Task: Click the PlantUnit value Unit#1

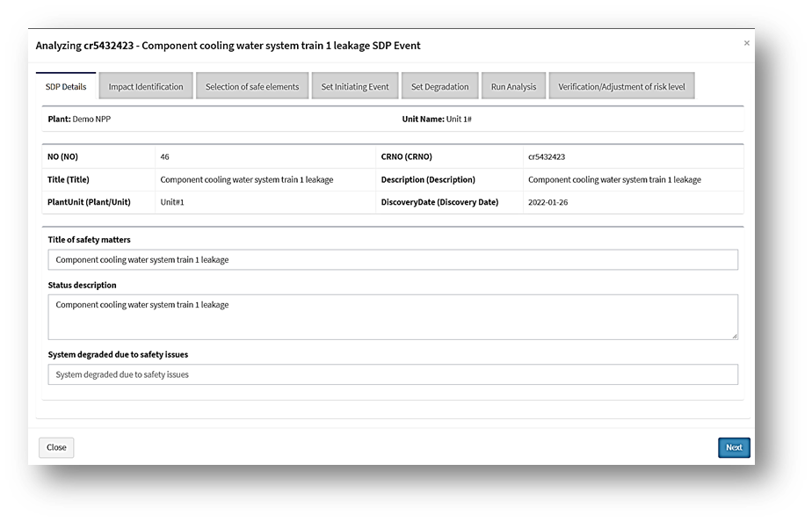Action: coord(172,202)
